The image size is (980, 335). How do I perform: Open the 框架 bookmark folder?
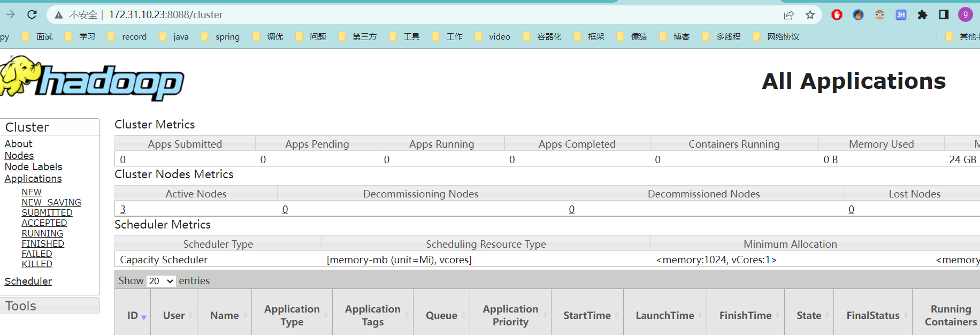(589, 36)
